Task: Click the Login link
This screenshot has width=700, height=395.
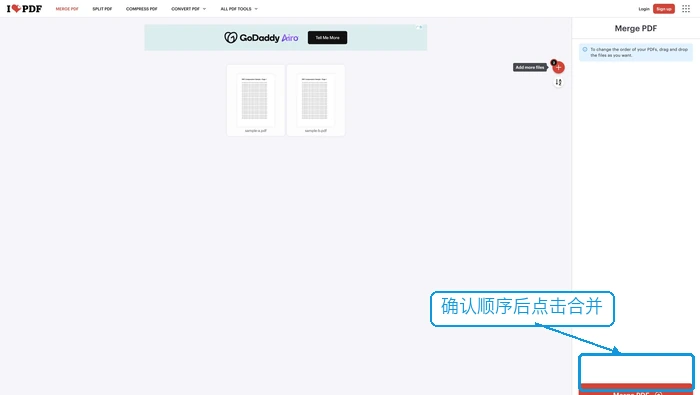Action: [x=644, y=9]
